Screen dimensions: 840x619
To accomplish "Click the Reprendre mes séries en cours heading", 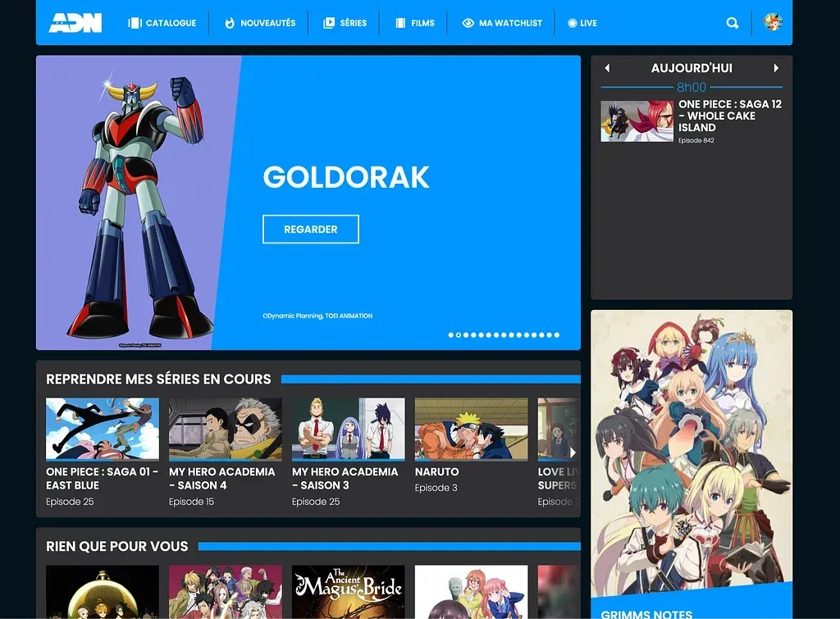I will pyautogui.click(x=158, y=379).
